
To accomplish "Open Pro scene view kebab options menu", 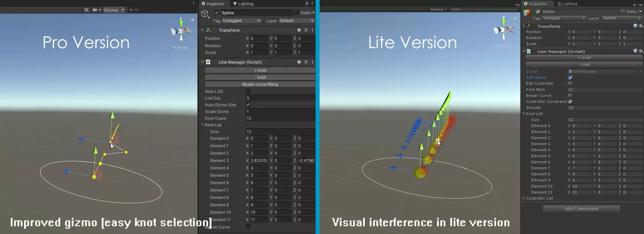I will click(x=194, y=3).
